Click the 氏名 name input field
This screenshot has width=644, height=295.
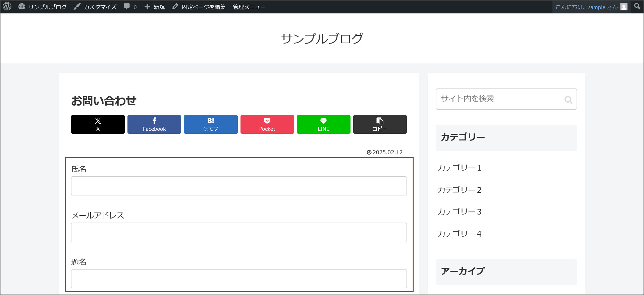(x=239, y=186)
